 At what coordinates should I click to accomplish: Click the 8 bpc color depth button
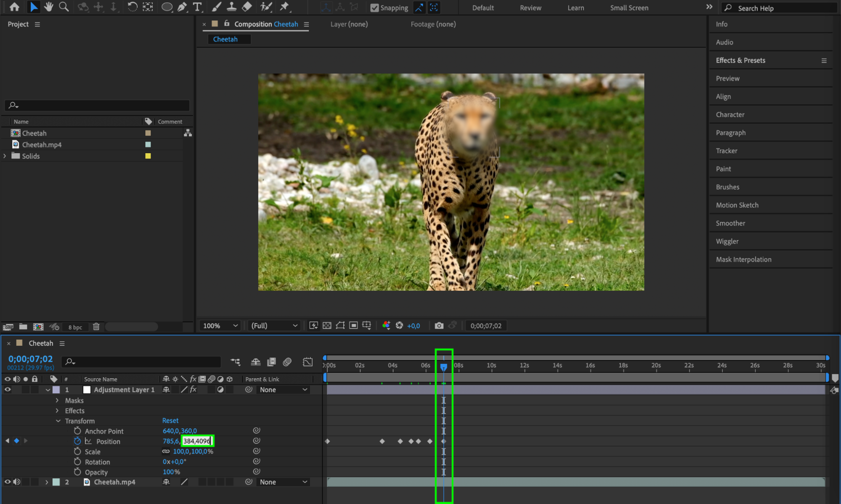tap(75, 327)
